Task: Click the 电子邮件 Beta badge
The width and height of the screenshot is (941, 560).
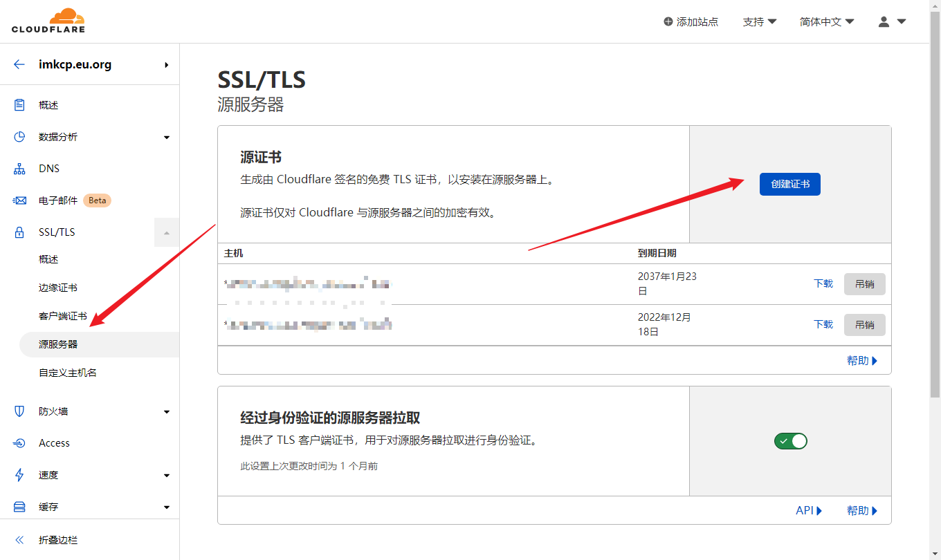Action: 97,200
